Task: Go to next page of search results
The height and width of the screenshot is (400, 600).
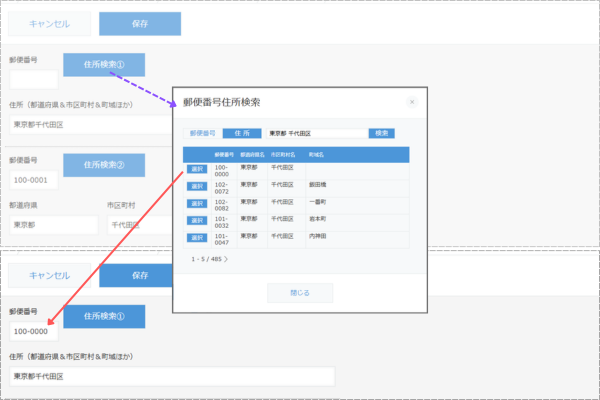Action: (x=226, y=259)
